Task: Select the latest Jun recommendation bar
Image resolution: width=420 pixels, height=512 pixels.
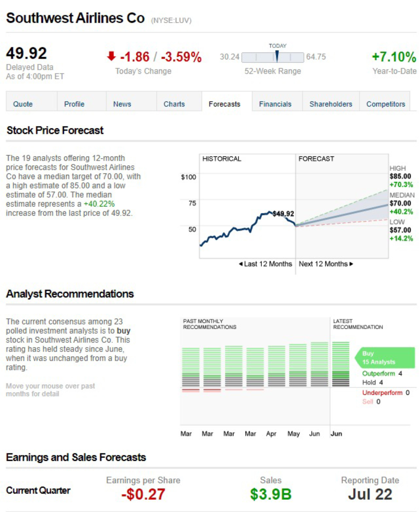Action: click(341, 364)
